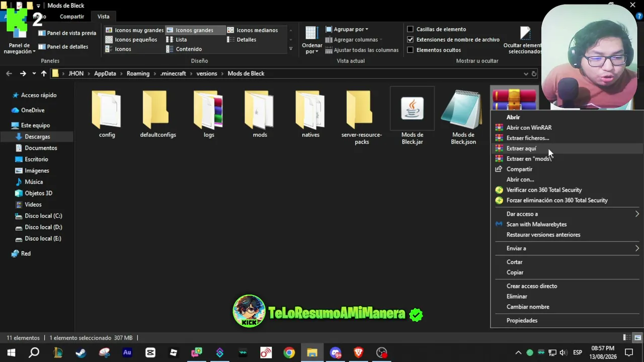The width and height of the screenshot is (644, 362).
Task: Open Roblox from the taskbar
Action: tap(174, 352)
